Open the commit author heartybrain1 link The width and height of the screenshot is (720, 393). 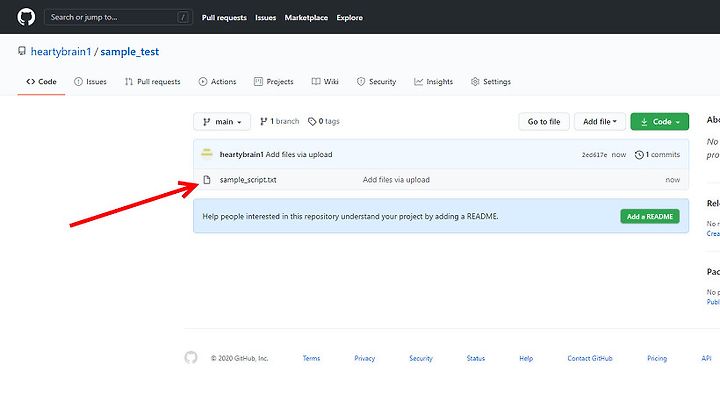[242, 155]
